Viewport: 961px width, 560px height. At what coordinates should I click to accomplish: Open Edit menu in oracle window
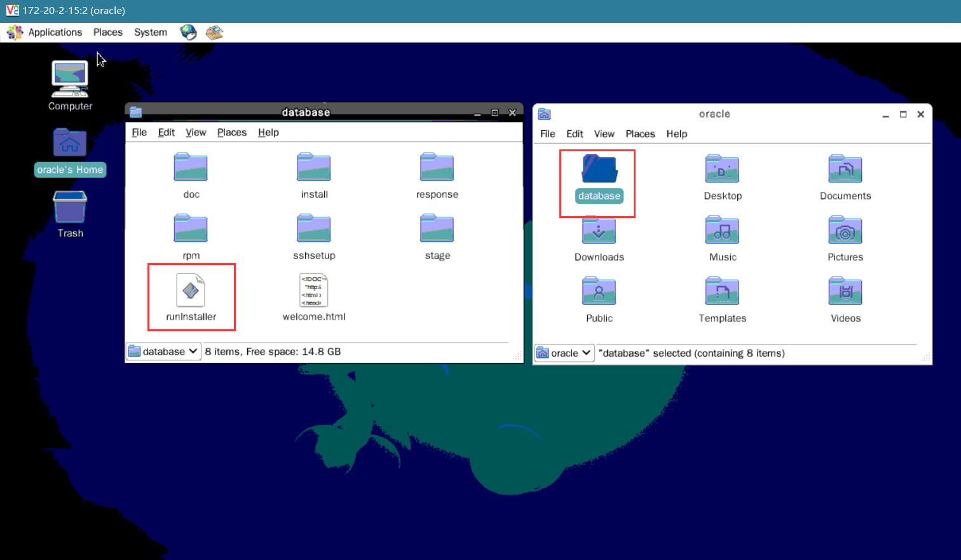click(575, 133)
